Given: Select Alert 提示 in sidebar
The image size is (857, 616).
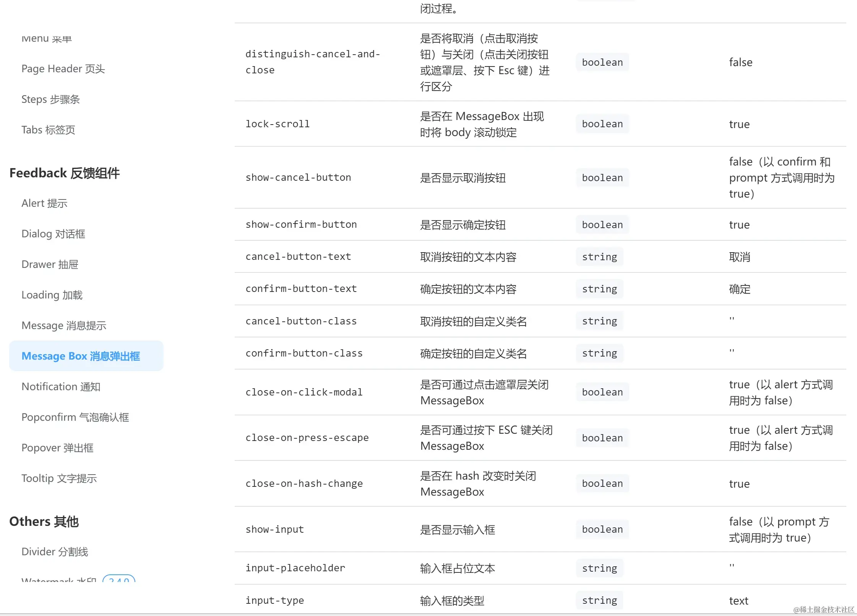Looking at the screenshot, I should [44, 203].
